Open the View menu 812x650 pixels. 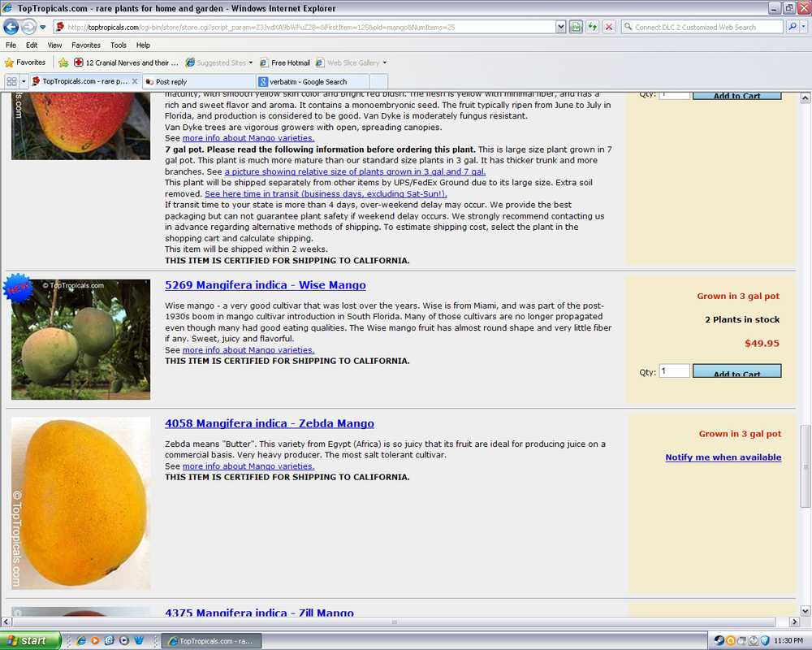[x=54, y=45]
